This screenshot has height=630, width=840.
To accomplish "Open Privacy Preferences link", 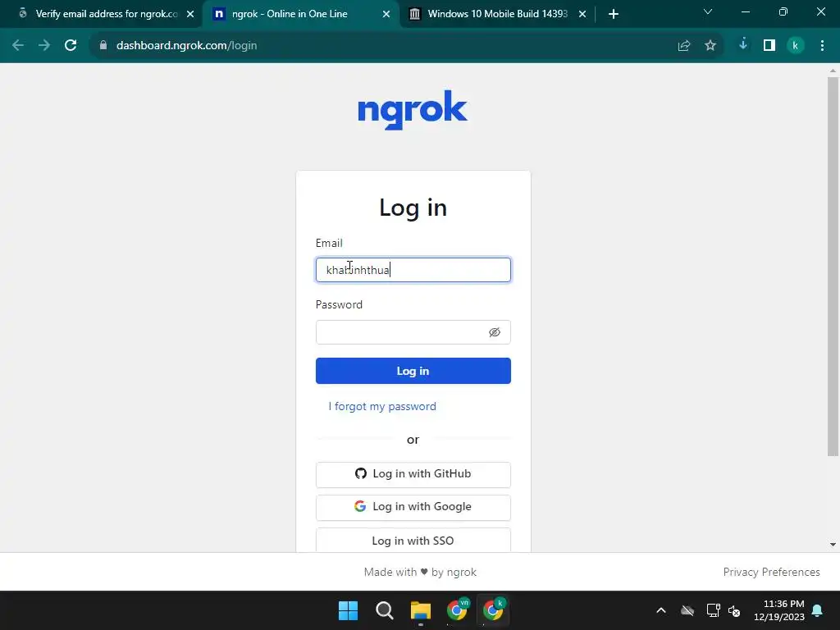I will tap(771, 572).
